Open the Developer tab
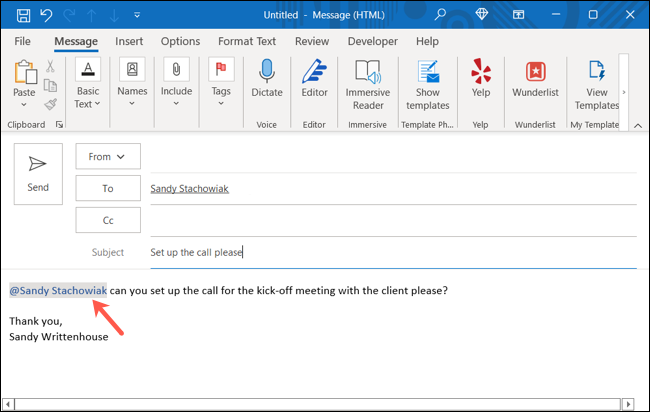650x412 pixels. pyautogui.click(x=372, y=41)
